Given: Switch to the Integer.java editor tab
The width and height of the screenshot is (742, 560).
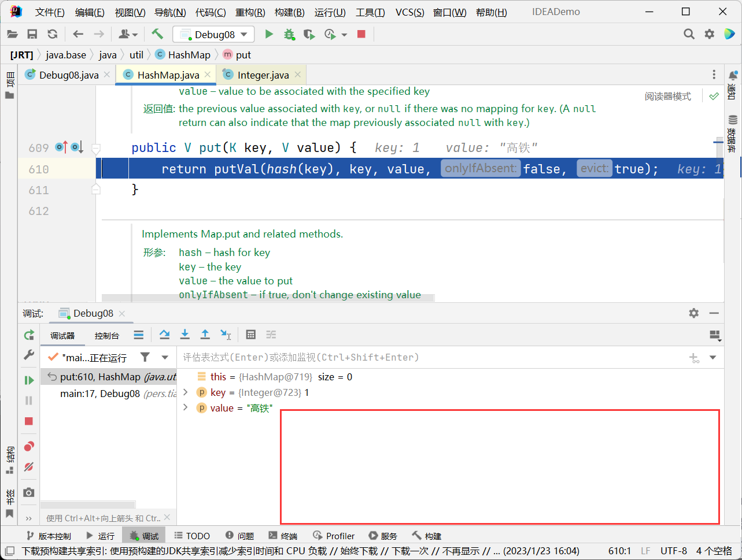Looking at the screenshot, I should coord(263,75).
